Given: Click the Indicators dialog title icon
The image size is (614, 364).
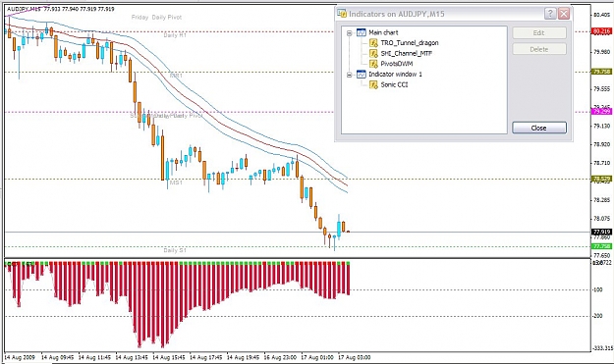Looking at the screenshot, I should (x=342, y=14).
